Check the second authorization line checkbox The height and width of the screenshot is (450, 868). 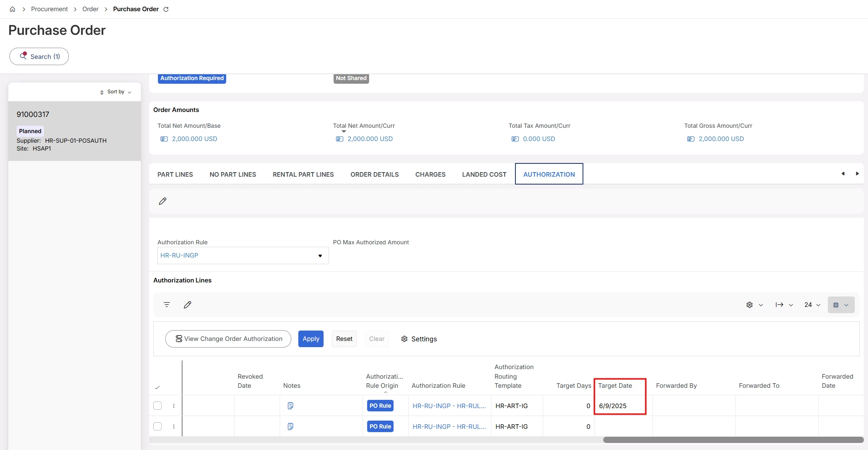tap(157, 426)
